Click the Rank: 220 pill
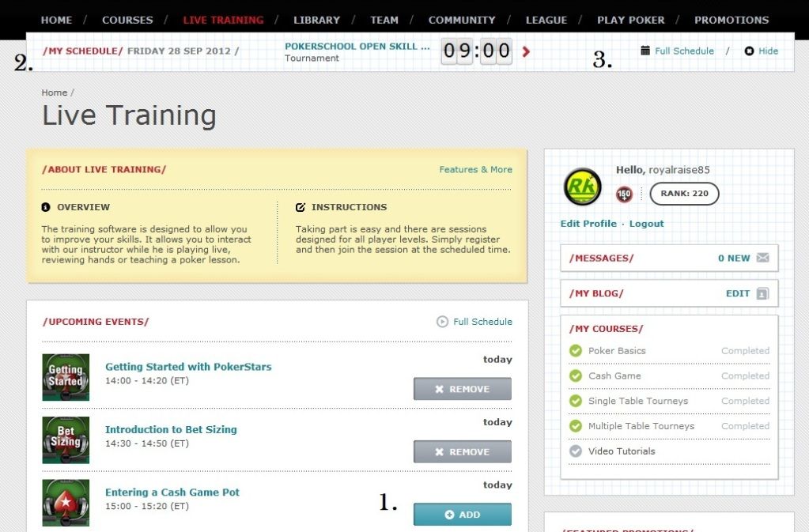Viewport: 809px width, 532px height. click(684, 194)
